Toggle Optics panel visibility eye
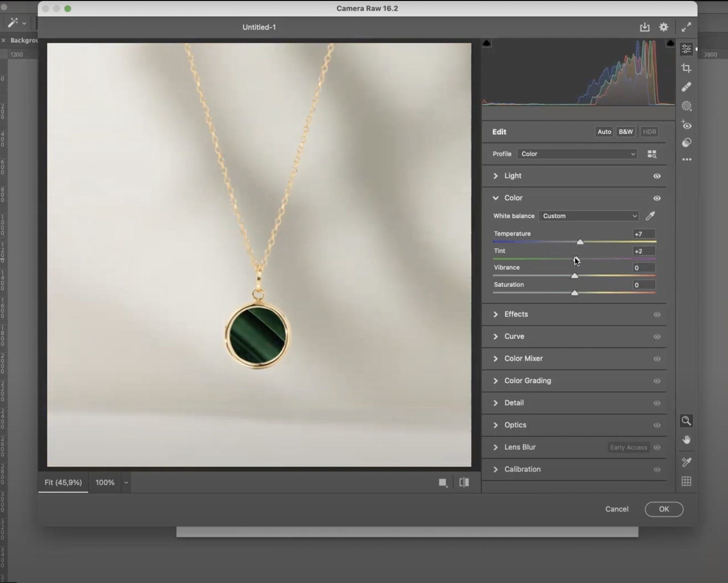Viewport: 728px width, 583px height. (x=657, y=425)
